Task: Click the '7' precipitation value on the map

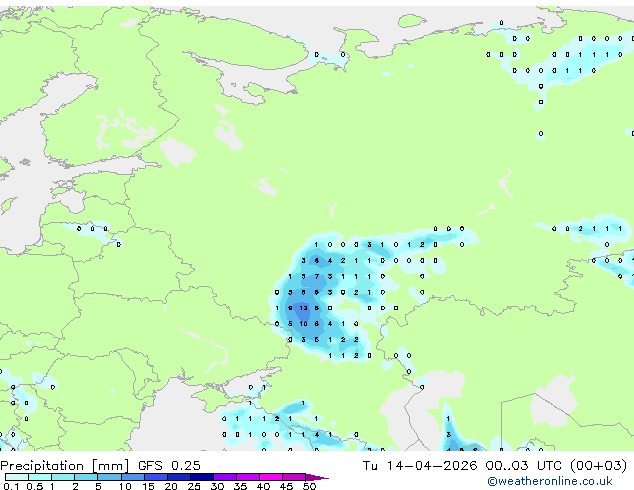Action: pos(317,277)
